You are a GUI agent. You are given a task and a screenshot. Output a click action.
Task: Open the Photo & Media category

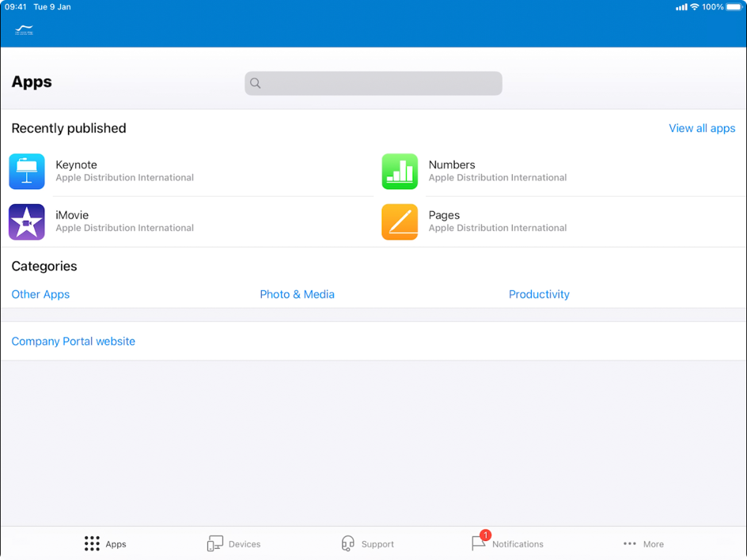coord(297,294)
